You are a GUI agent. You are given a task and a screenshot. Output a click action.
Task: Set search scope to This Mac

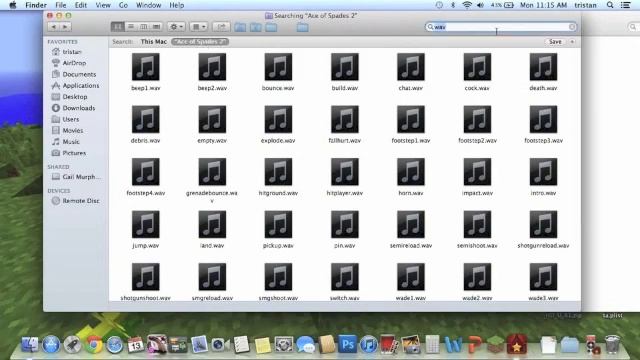153,42
